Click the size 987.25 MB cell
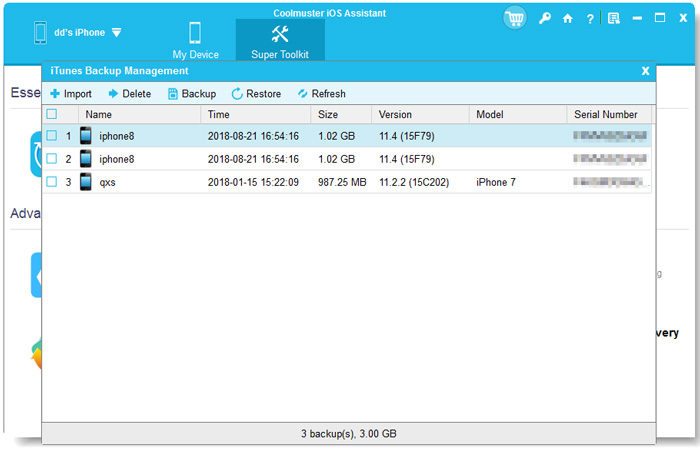The width and height of the screenshot is (700, 450). click(342, 182)
